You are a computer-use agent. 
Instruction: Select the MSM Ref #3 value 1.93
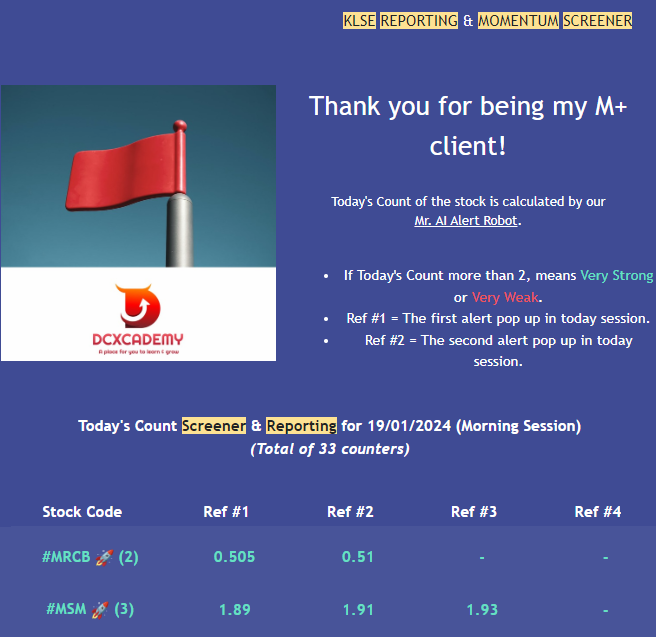point(482,609)
